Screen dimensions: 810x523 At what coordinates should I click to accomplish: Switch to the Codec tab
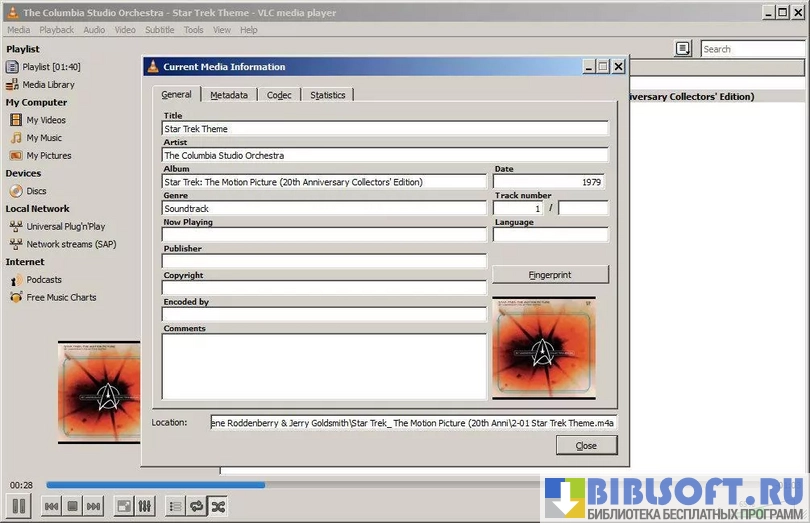pyautogui.click(x=279, y=95)
